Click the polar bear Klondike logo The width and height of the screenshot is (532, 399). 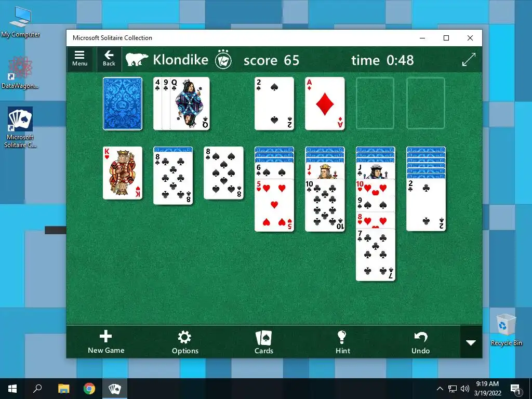coord(137,60)
